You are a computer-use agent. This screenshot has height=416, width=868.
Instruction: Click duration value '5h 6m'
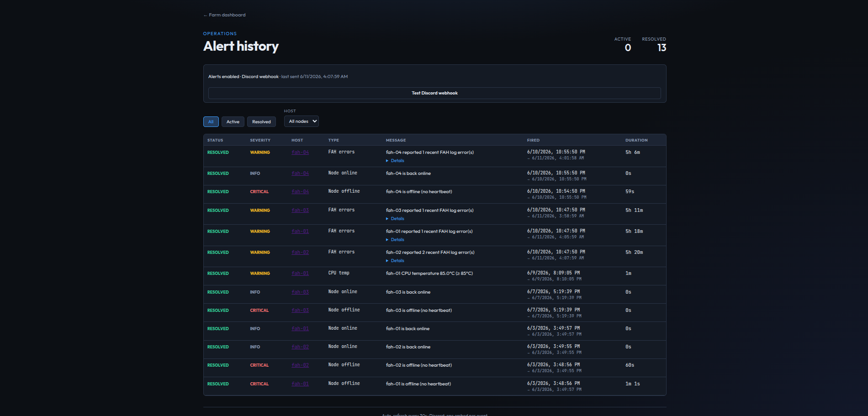[633, 153]
